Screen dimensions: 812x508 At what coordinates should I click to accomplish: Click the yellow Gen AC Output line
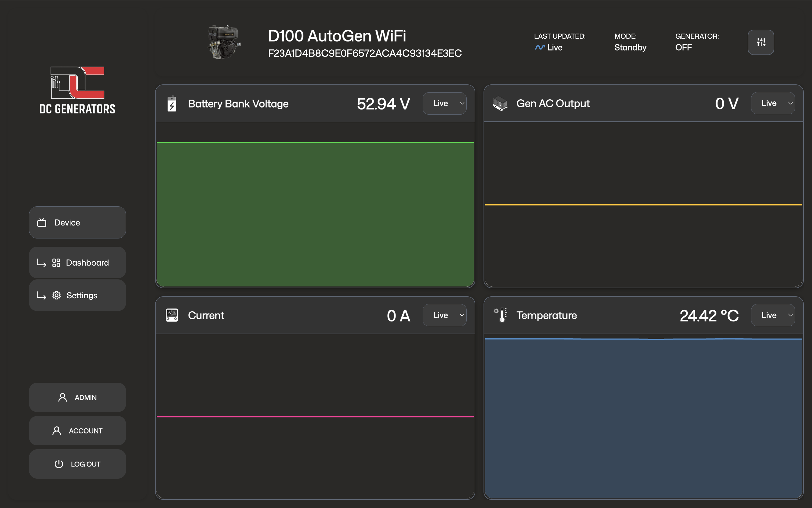(x=644, y=205)
